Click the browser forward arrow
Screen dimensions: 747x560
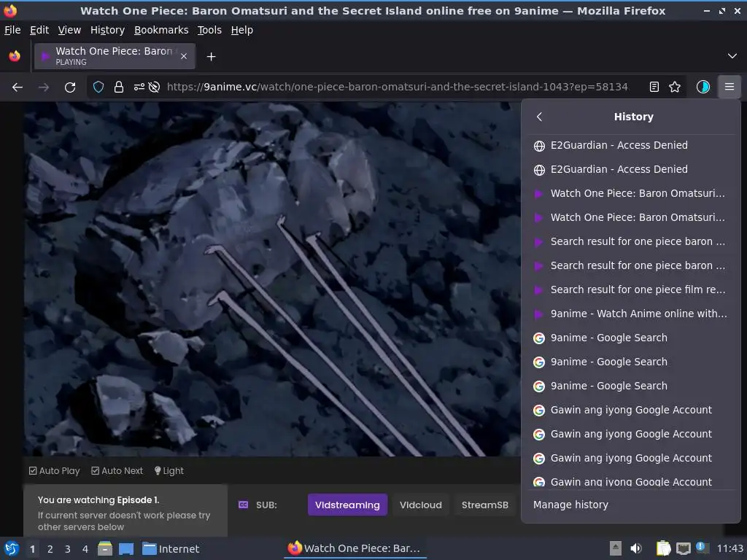coord(44,87)
